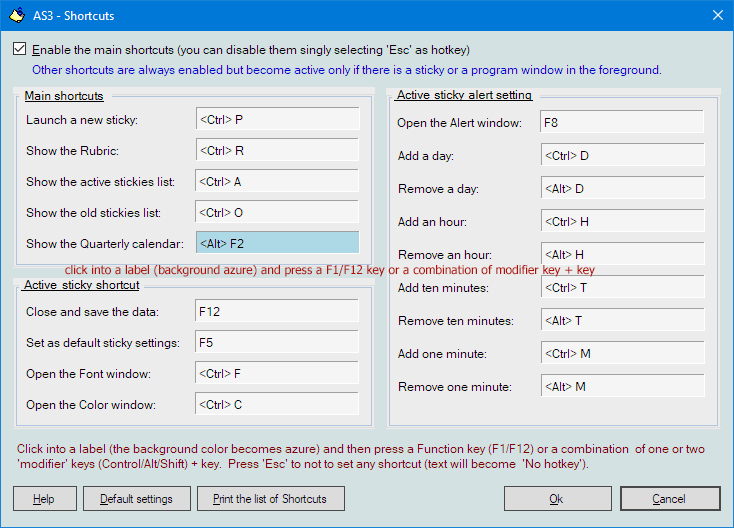This screenshot has width=734, height=528.
Task: Restore shortcuts with Default settings button
Action: (137, 499)
